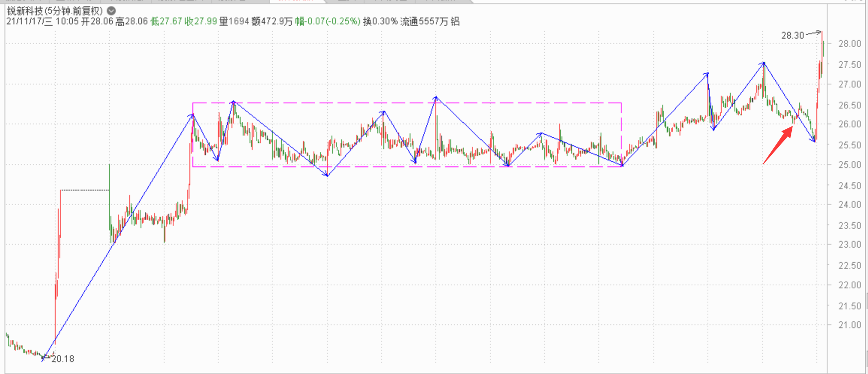Select the 铝 sector label in info bar
Image resolution: width=868 pixels, height=374 pixels.
(x=455, y=22)
